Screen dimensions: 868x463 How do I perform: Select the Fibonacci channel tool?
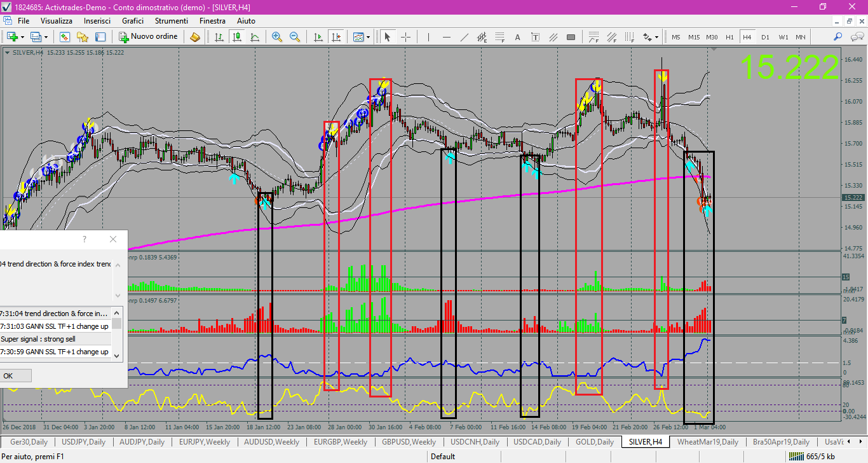tap(612, 37)
